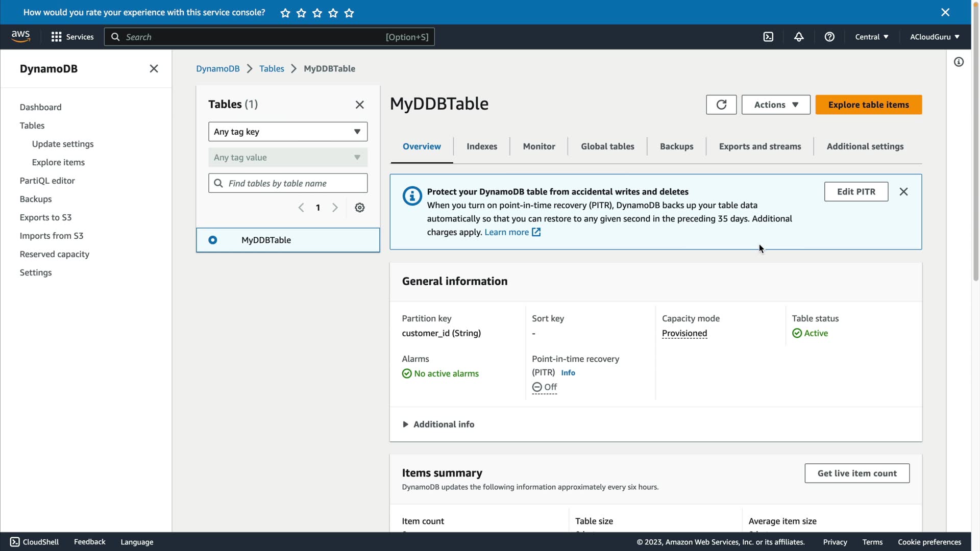Rate the console five stars
980x551 pixels.
pyautogui.click(x=349, y=13)
